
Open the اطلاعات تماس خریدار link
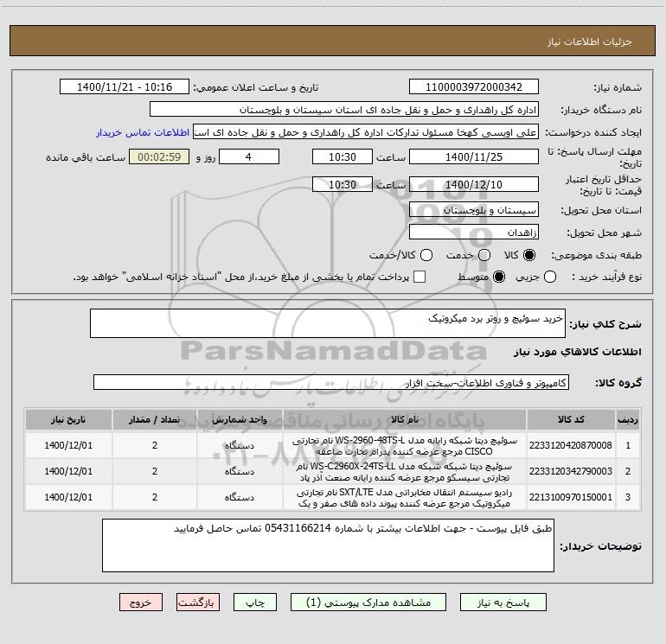pyautogui.click(x=143, y=132)
